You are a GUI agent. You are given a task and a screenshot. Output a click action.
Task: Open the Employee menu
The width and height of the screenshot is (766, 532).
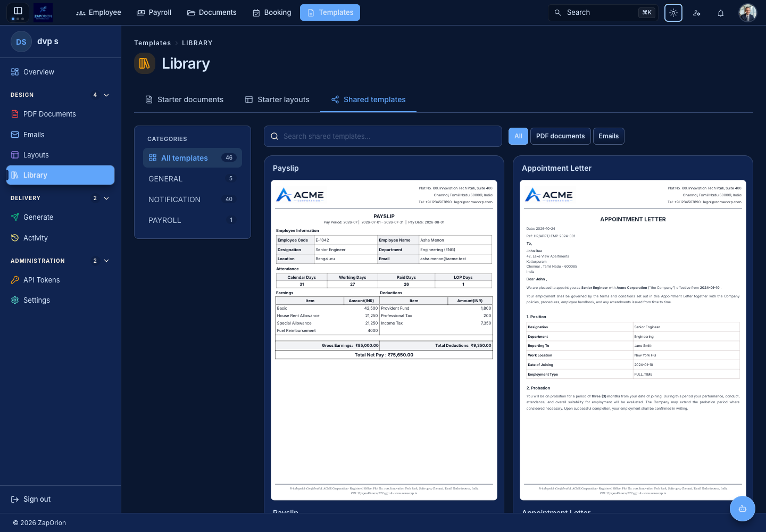(x=98, y=12)
